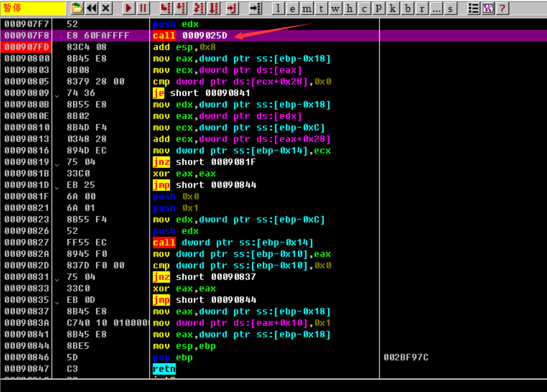Screen dimensions: 547x392
Task: Select address 000907F7 in the address column
Action: tap(26, 24)
